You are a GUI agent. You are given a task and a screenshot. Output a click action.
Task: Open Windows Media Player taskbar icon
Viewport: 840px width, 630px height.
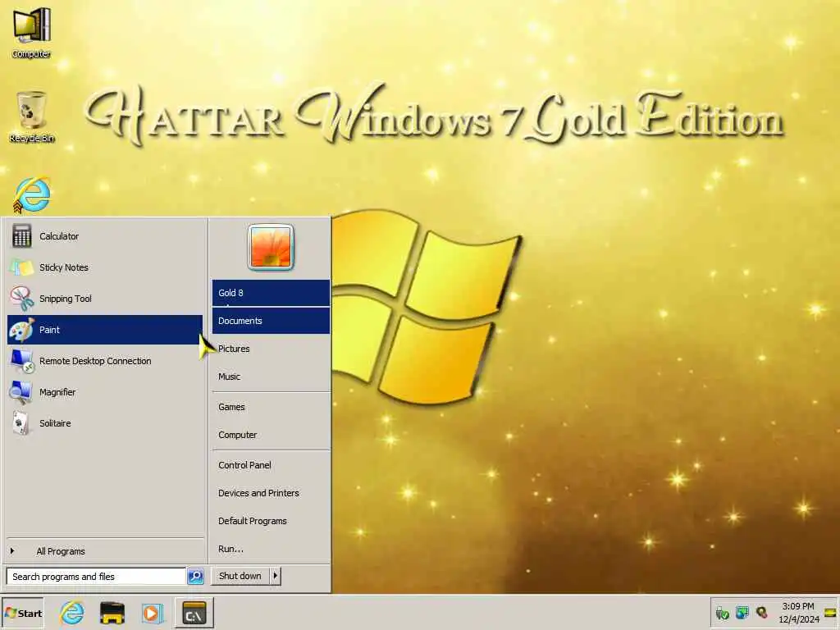[152, 613]
